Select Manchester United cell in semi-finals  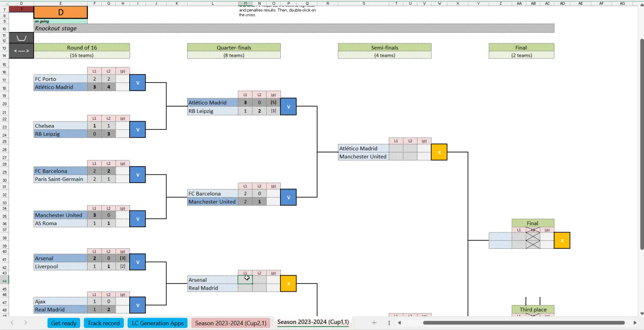coord(363,156)
